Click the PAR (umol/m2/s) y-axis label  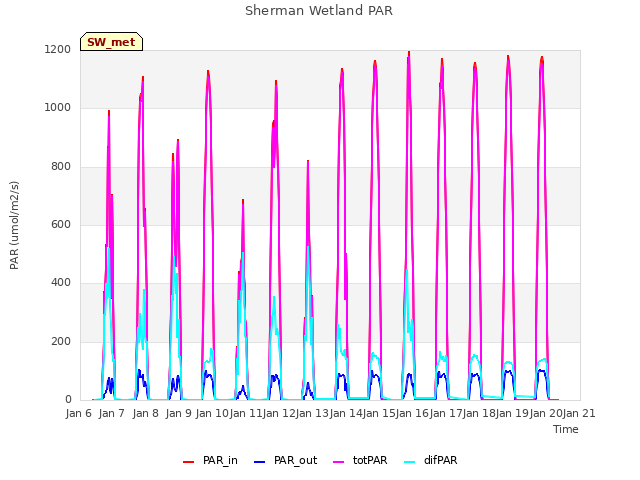pos(14,225)
